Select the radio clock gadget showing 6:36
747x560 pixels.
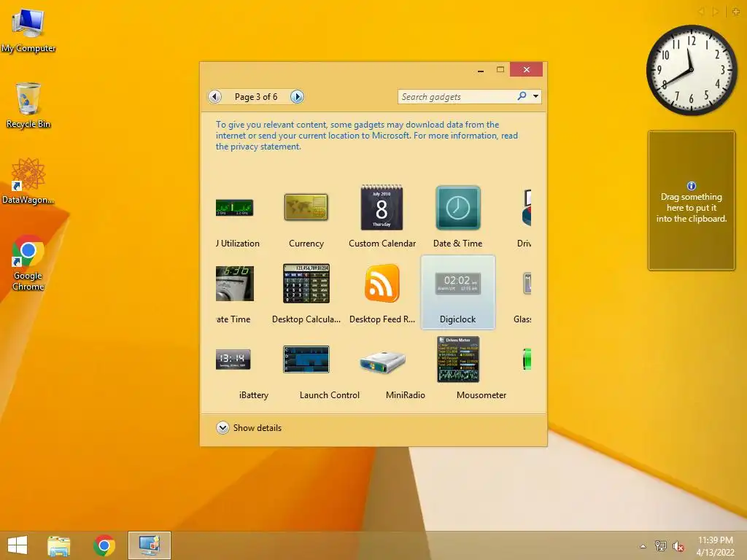point(234,284)
